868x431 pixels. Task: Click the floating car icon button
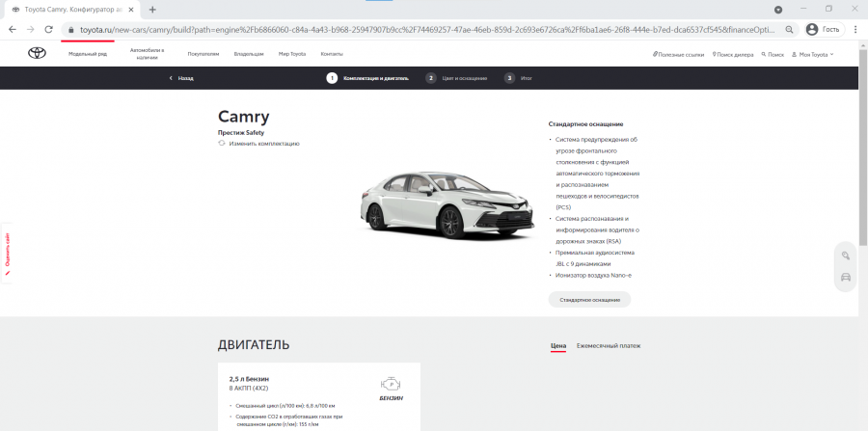point(845,278)
